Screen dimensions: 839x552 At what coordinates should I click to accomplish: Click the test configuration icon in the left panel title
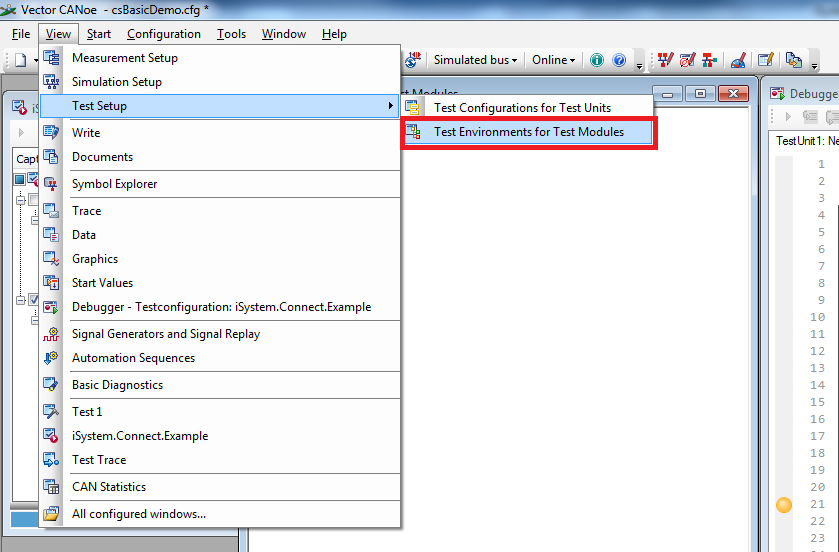click(x=19, y=108)
